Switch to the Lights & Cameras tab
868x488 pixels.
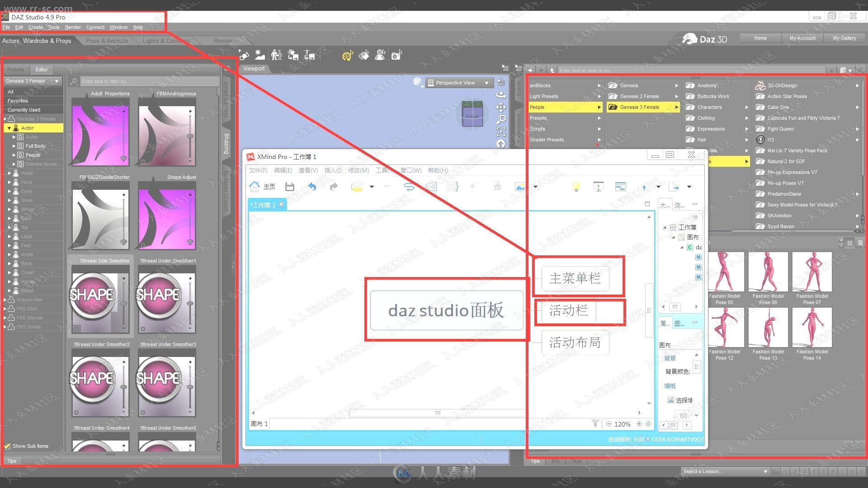tap(166, 41)
